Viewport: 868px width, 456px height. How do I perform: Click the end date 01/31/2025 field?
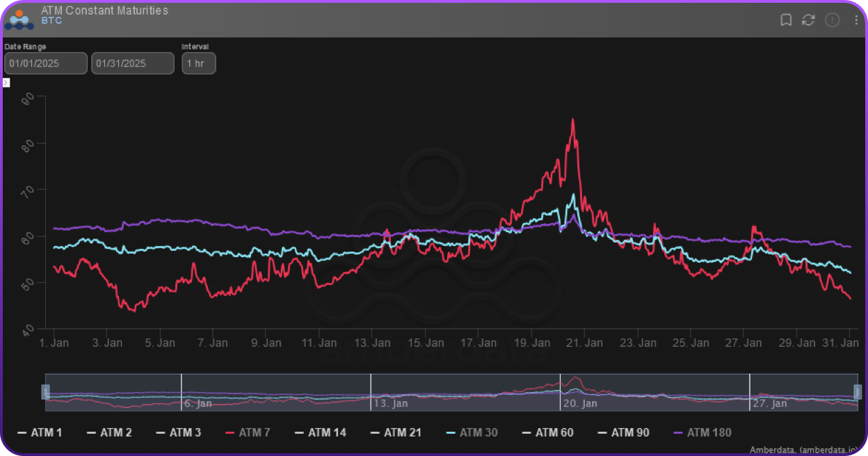[132, 63]
